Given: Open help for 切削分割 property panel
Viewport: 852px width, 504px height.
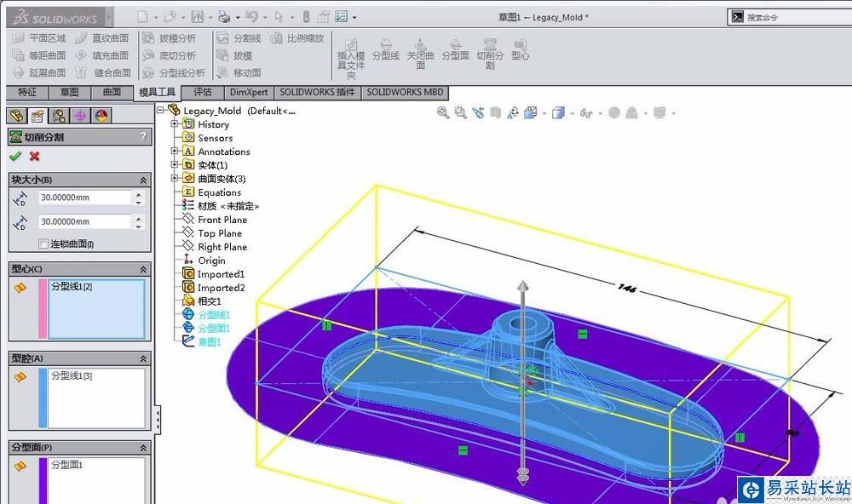Looking at the screenshot, I should point(143,137).
